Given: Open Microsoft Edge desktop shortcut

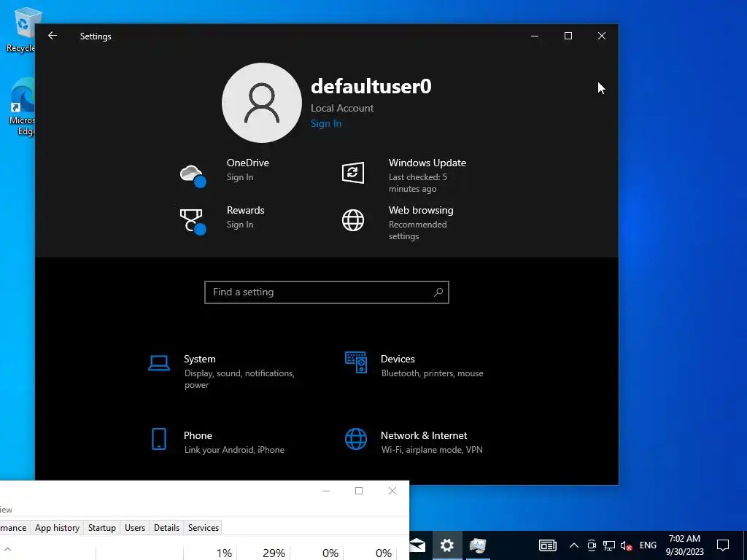Looking at the screenshot, I should pos(21,107).
